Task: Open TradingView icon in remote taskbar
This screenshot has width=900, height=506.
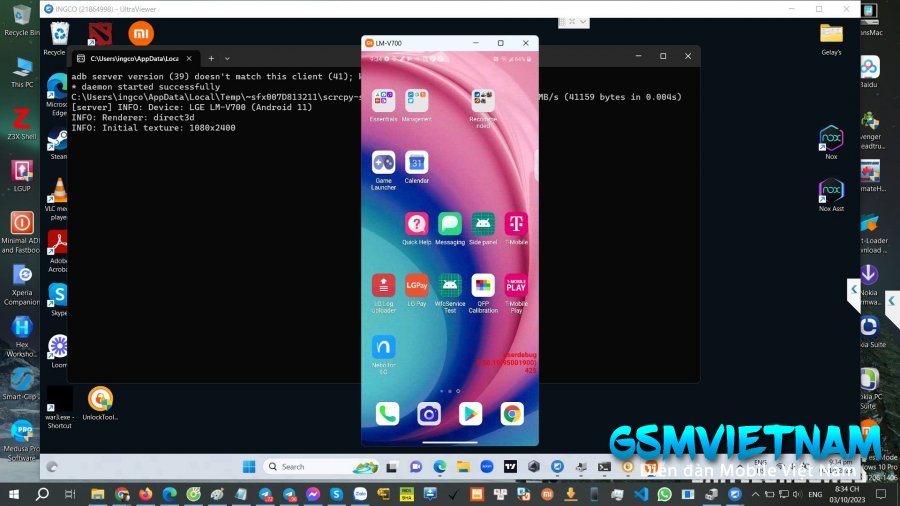Action: click(x=510, y=466)
